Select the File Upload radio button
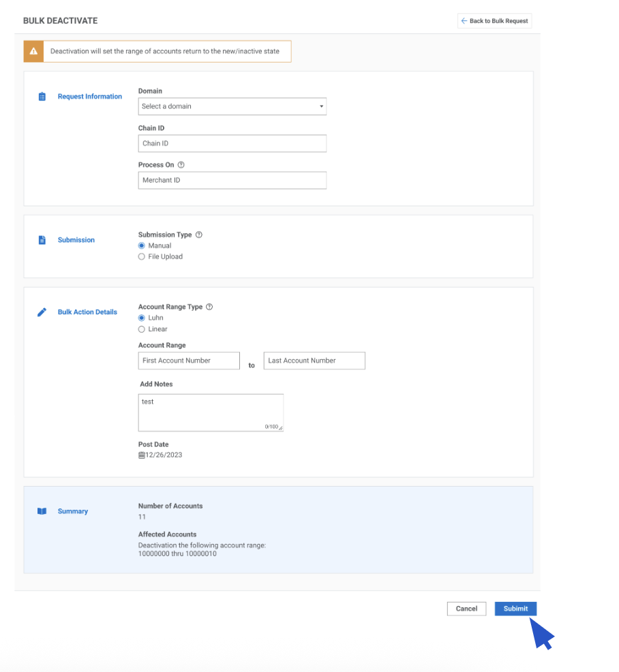Image resolution: width=619 pixels, height=672 pixels. (x=142, y=257)
